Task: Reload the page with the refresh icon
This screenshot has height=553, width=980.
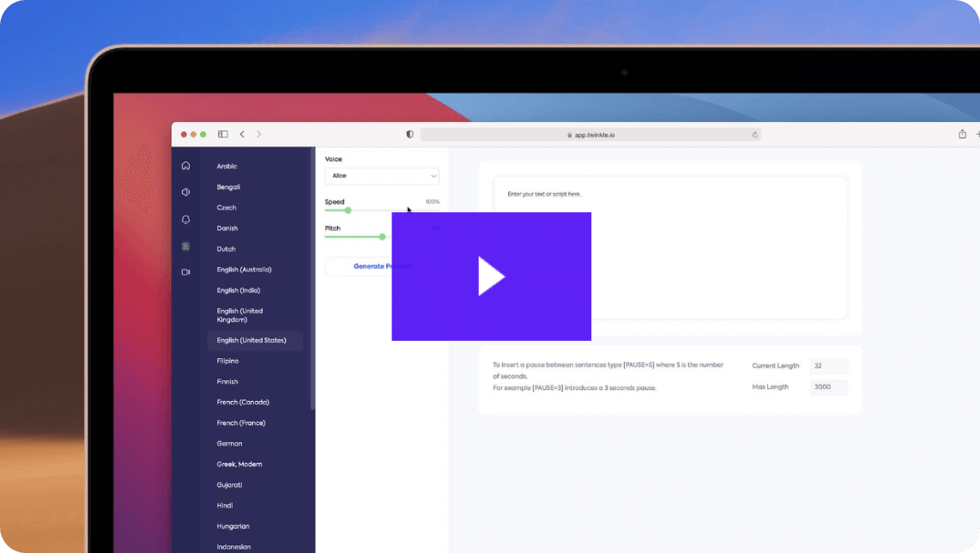Action: point(755,135)
